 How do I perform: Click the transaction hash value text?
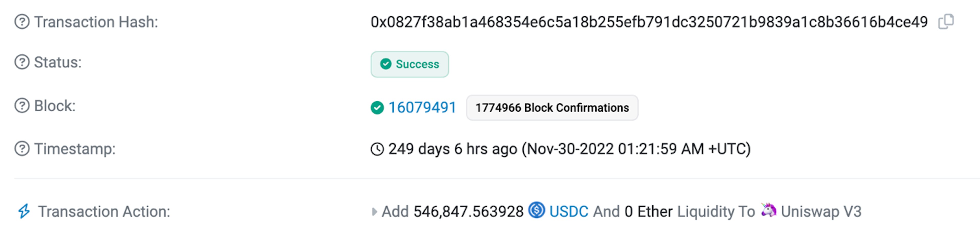coord(649,22)
